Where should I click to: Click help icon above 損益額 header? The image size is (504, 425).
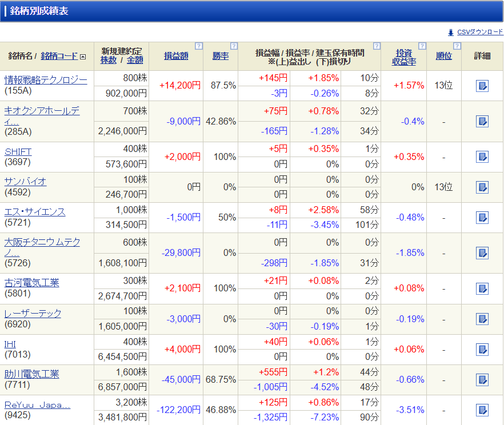point(199,46)
